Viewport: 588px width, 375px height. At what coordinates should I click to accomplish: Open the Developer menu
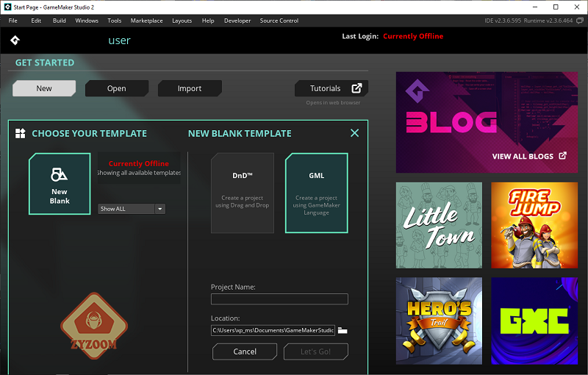coord(237,21)
